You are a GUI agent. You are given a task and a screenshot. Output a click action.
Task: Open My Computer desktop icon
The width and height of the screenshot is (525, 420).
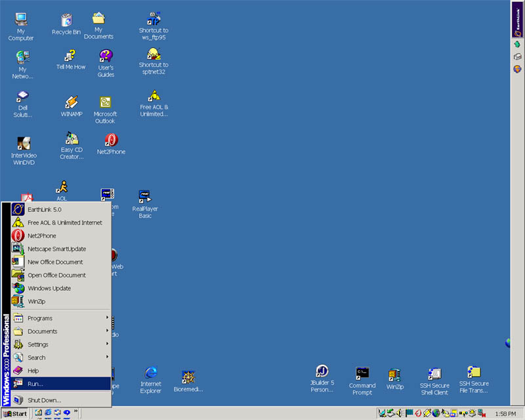21,27
